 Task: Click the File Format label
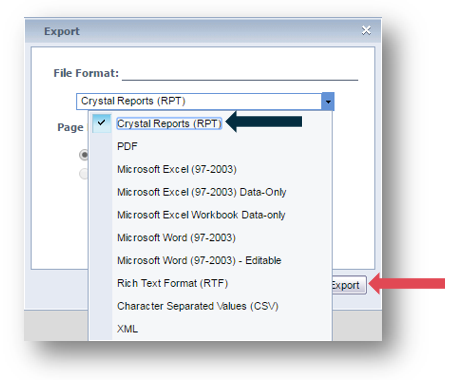86,73
